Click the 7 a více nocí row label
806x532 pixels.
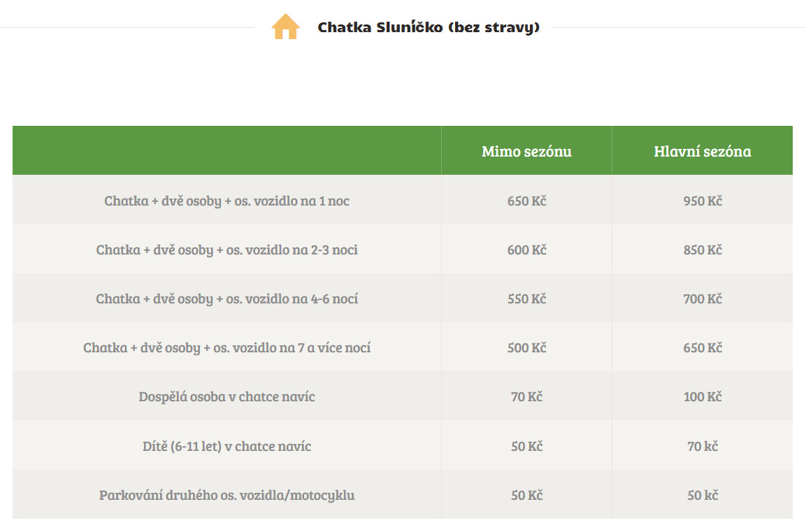(227, 348)
